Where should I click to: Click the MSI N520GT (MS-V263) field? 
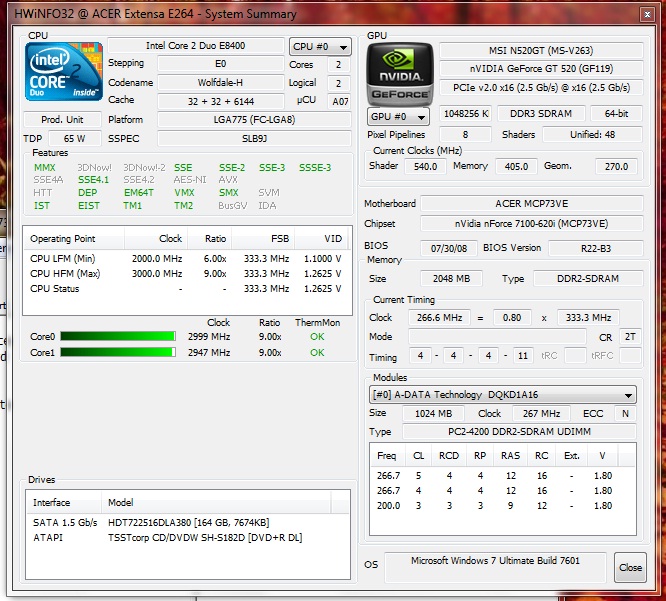click(x=541, y=51)
